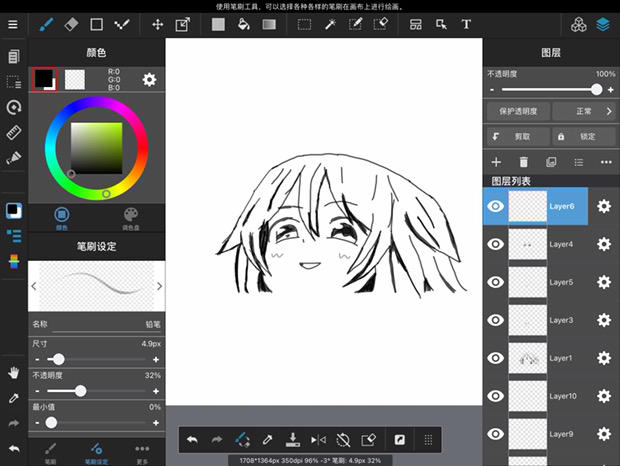The image size is (620, 466).
Task: Open the hamburger main menu
Action: [x=13, y=25]
